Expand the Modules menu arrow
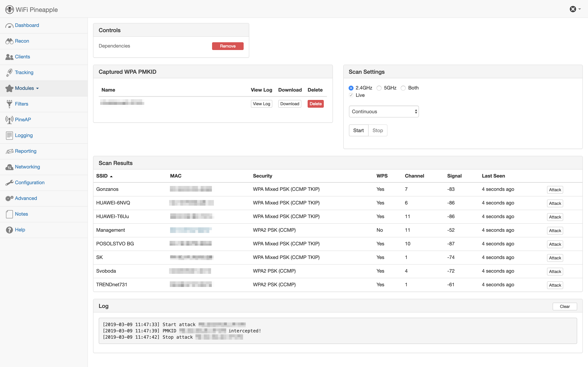Viewport: 588px width, 367px height. [37, 88]
